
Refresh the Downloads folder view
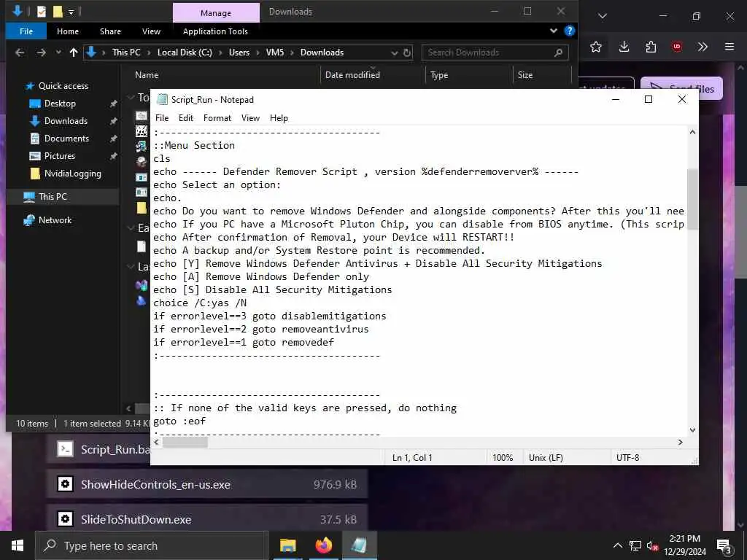pos(407,52)
